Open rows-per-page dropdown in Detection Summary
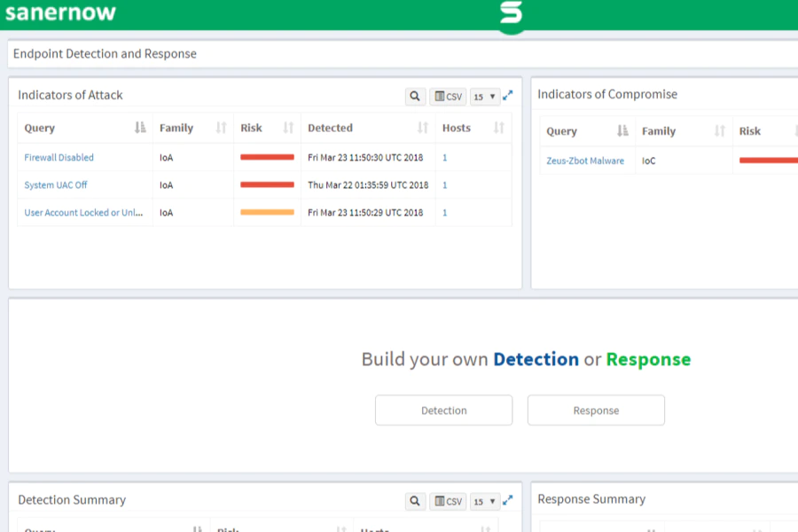 [x=484, y=501]
